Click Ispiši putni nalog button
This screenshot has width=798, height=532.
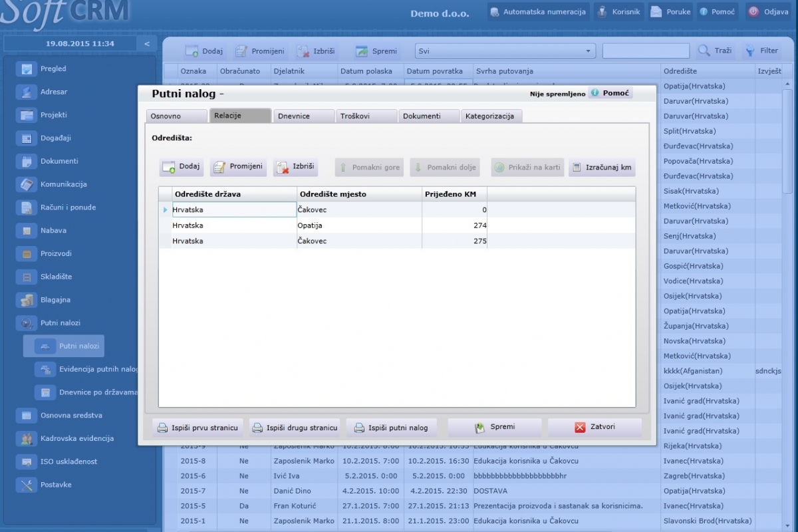click(x=392, y=428)
